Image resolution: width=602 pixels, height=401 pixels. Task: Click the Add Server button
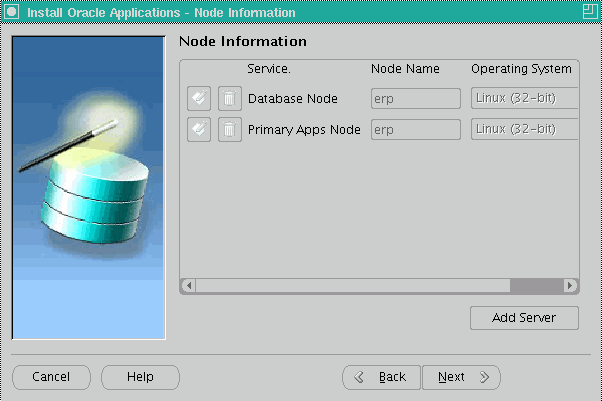point(524,318)
